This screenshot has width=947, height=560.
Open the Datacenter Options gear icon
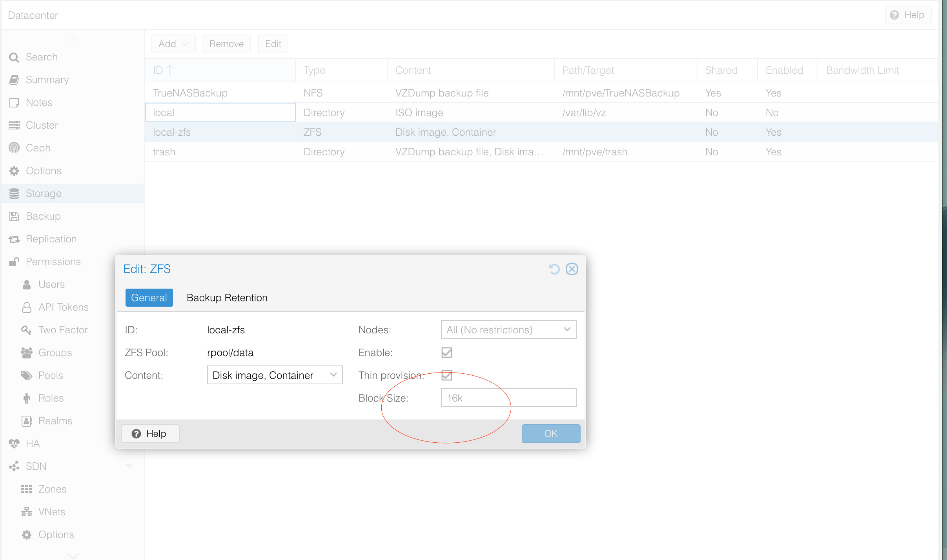14,171
